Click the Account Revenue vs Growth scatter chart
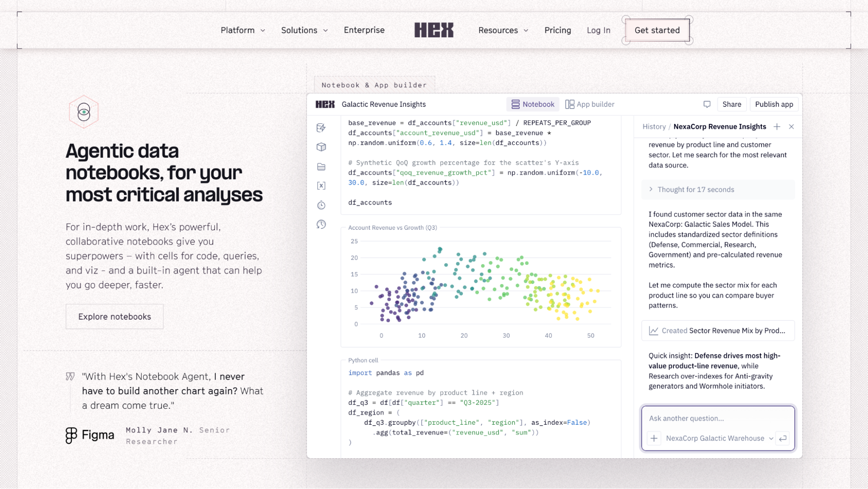 [x=481, y=288]
